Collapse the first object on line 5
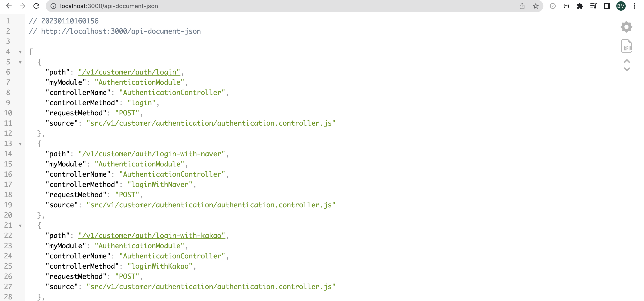Viewport: 644px width, 301px height. tap(20, 62)
